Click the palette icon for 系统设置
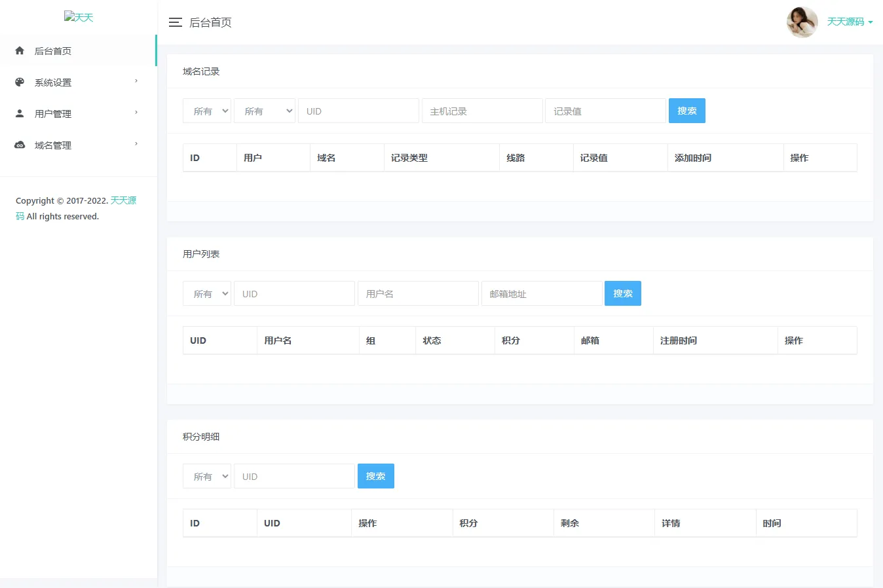This screenshot has height=588, width=883. [x=20, y=82]
